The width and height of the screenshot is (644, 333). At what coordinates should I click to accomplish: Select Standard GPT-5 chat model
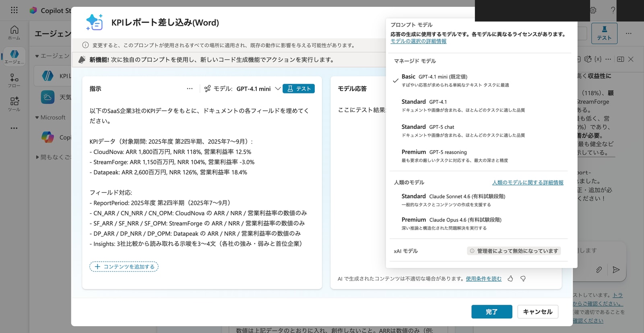coord(479,130)
